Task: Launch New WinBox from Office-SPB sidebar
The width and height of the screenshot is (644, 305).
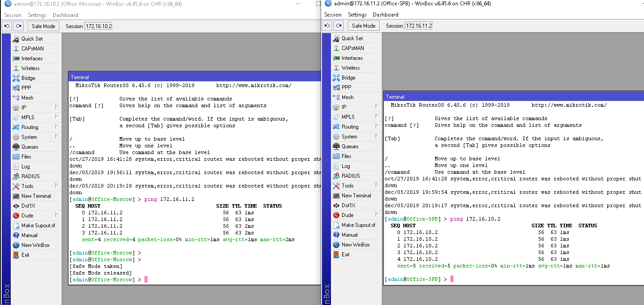Action: [356, 245]
